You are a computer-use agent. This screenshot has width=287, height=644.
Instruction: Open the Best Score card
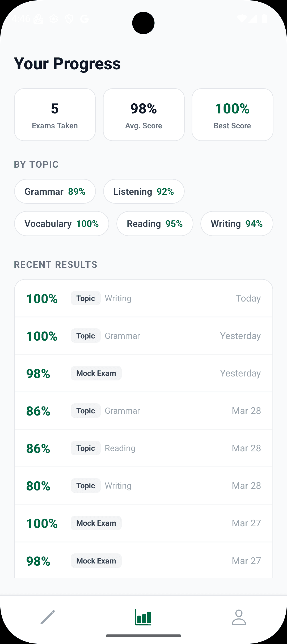tap(232, 115)
